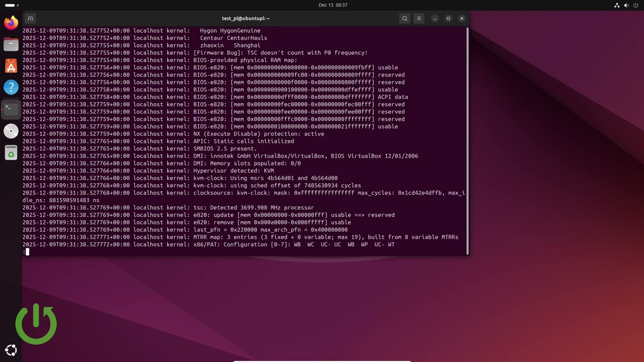Click the '[Firmware Bug]' log line

tap(195, 53)
